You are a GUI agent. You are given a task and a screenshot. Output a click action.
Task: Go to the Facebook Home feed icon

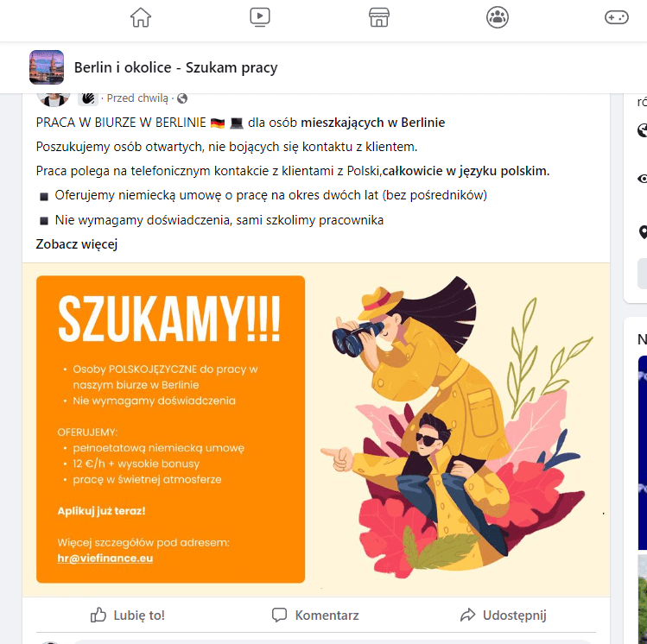click(141, 17)
